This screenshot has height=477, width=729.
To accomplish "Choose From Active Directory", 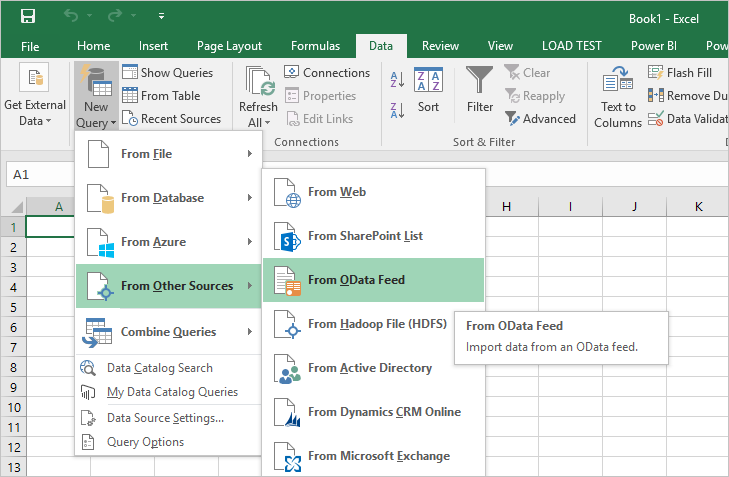I will pyautogui.click(x=358, y=368).
